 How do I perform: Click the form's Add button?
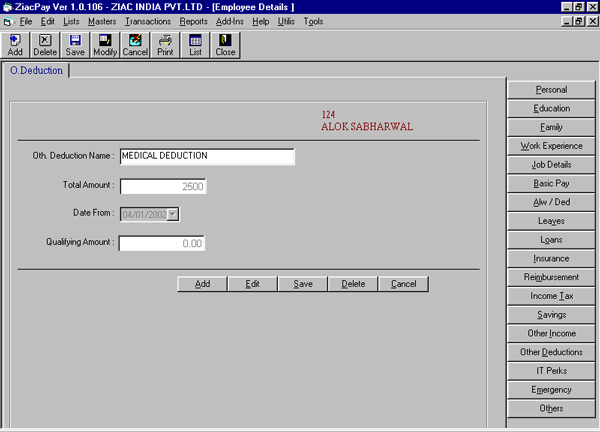coord(202,284)
